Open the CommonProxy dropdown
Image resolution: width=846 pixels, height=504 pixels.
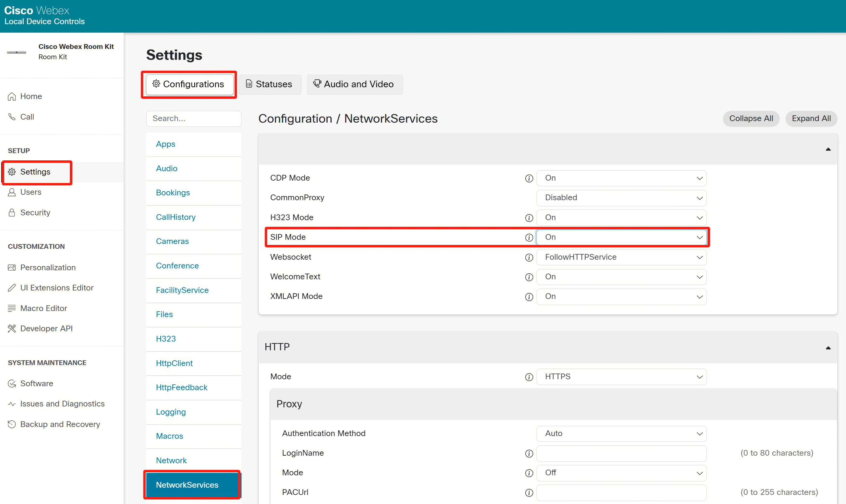pos(621,198)
